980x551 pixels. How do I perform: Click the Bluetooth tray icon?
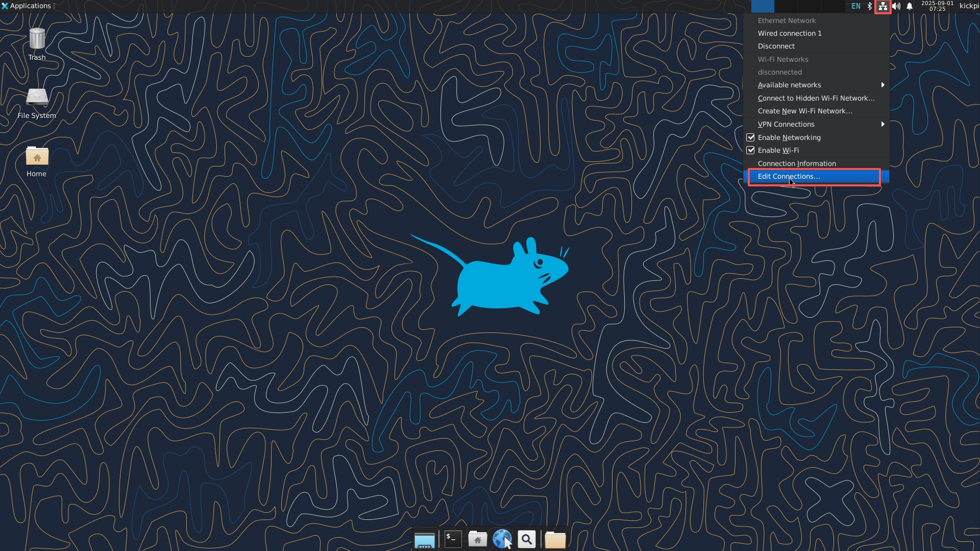coord(870,6)
